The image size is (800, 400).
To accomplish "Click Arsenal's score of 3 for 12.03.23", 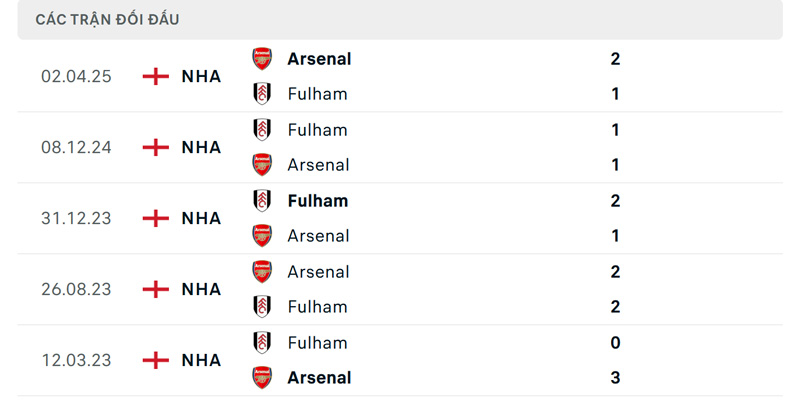I will (x=615, y=378).
